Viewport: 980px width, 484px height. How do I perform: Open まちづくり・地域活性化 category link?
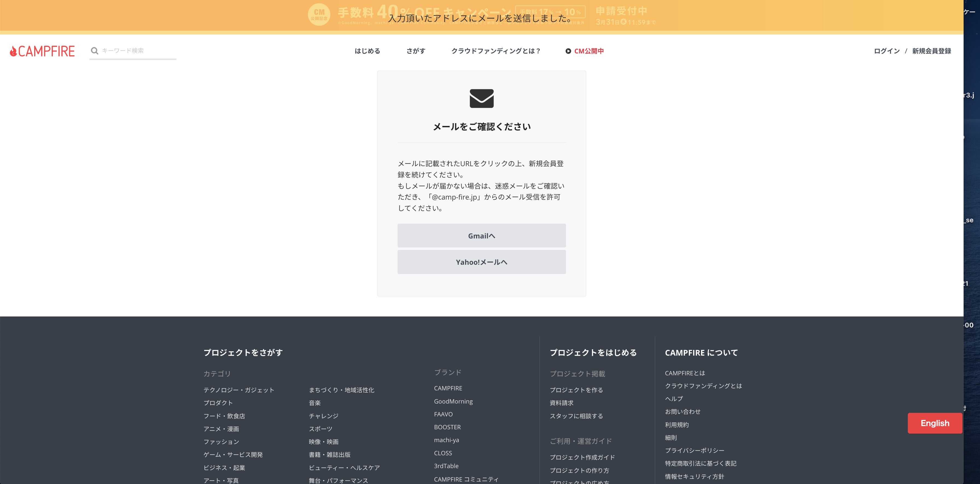(341, 390)
